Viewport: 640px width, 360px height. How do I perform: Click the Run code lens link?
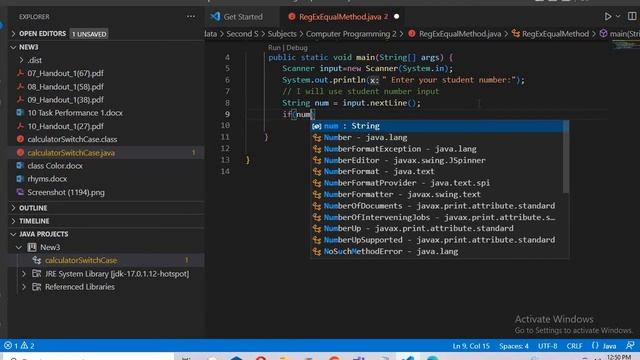point(274,48)
